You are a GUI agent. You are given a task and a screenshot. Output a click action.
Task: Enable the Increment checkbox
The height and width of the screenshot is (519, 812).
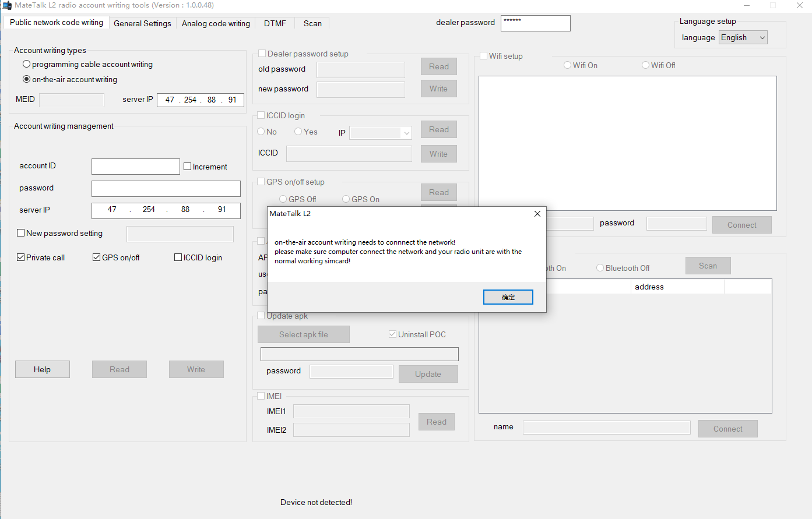pyautogui.click(x=188, y=167)
